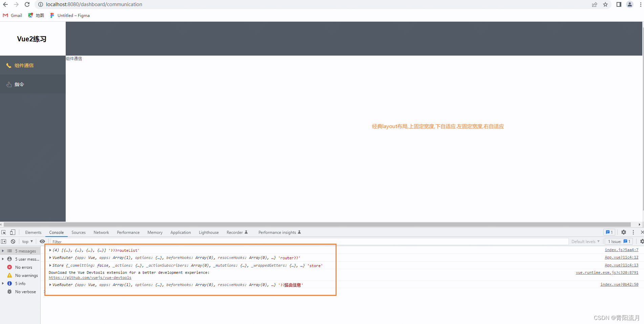Image resolution: width=644 pixels, height=324 pixels.
Task: Open source link index.vue?0b42:50
Action: (619, 284)
